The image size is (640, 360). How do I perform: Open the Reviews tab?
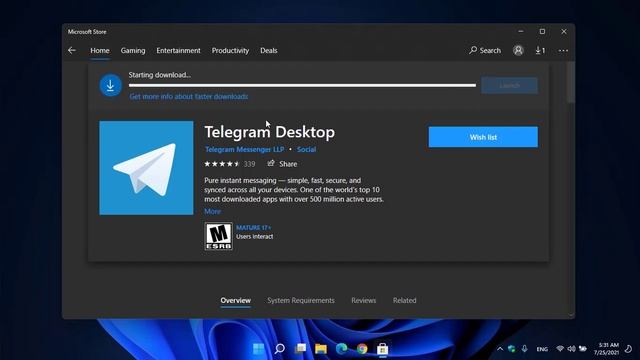click(x=363, y=300)
